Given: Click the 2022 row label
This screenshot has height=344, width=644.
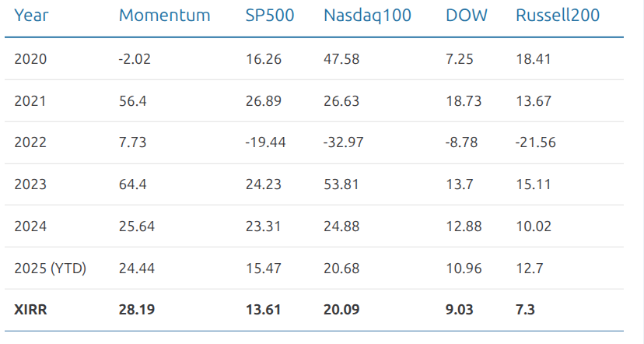Looking at the screenshot, I should (30, 142).
